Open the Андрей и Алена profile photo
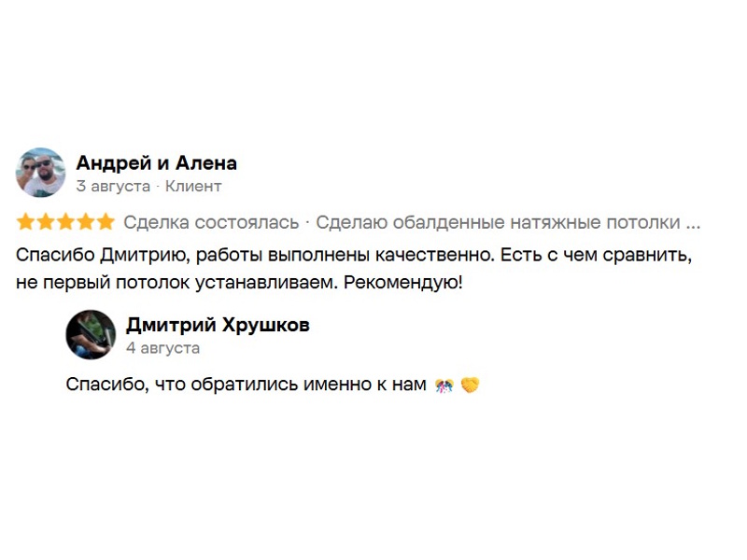The width and height of the screenshot is (747, 560). click(40, 173)
